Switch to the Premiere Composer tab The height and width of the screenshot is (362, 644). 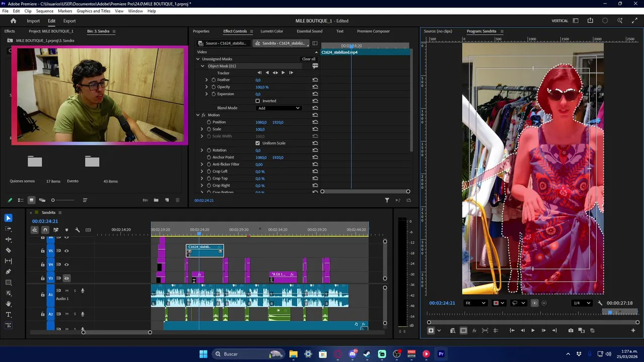[373, 31]
